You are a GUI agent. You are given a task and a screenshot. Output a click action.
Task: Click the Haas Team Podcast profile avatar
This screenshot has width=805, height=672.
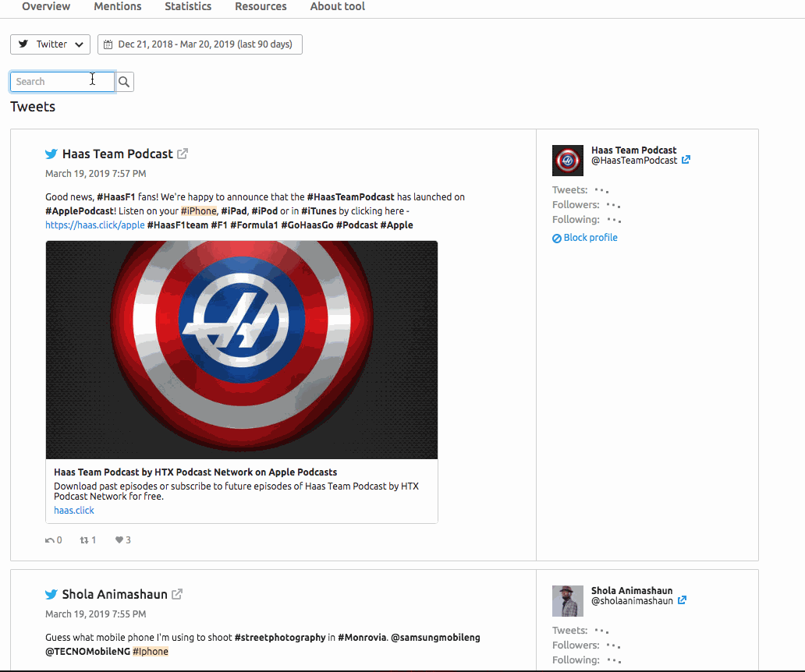(568, 161)
